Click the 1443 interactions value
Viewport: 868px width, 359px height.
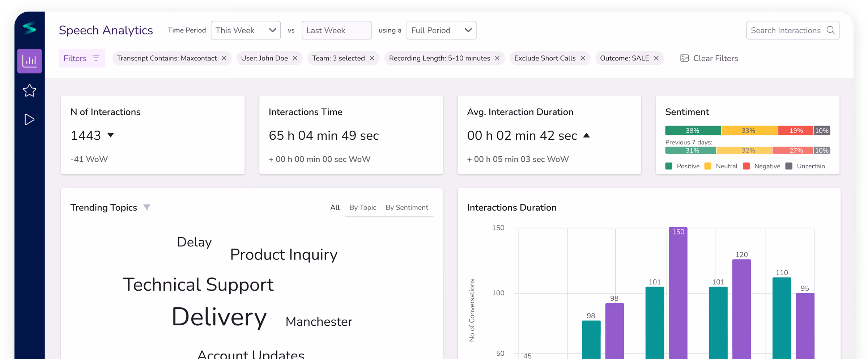coord(86,135)
